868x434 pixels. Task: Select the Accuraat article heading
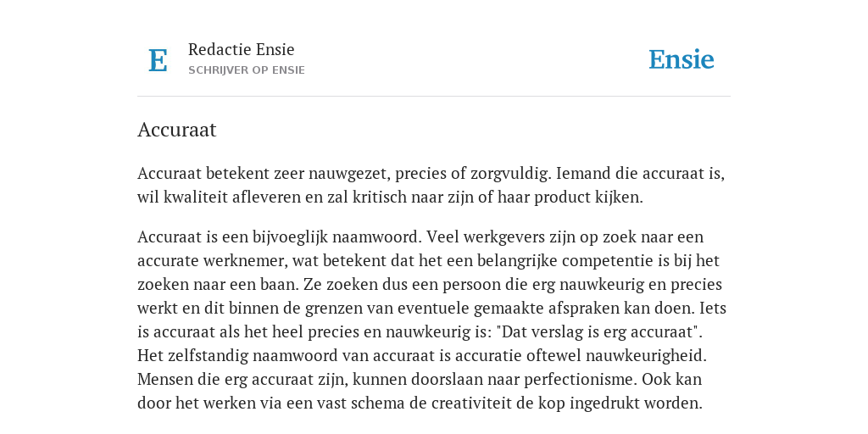pyautogui.click(x=176, y=130)
